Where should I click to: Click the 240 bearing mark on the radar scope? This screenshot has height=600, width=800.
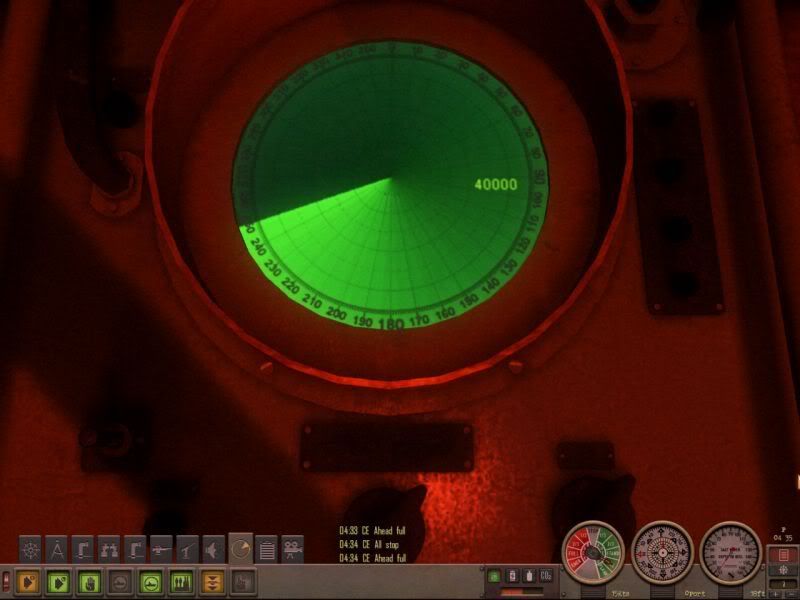tap(259, 248)
